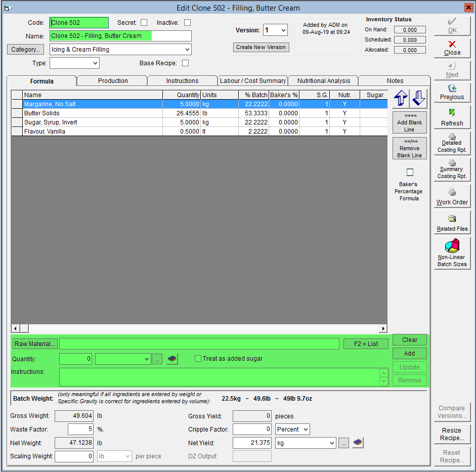
Task: Switch to the Formula tab
Action: point(42,81)
